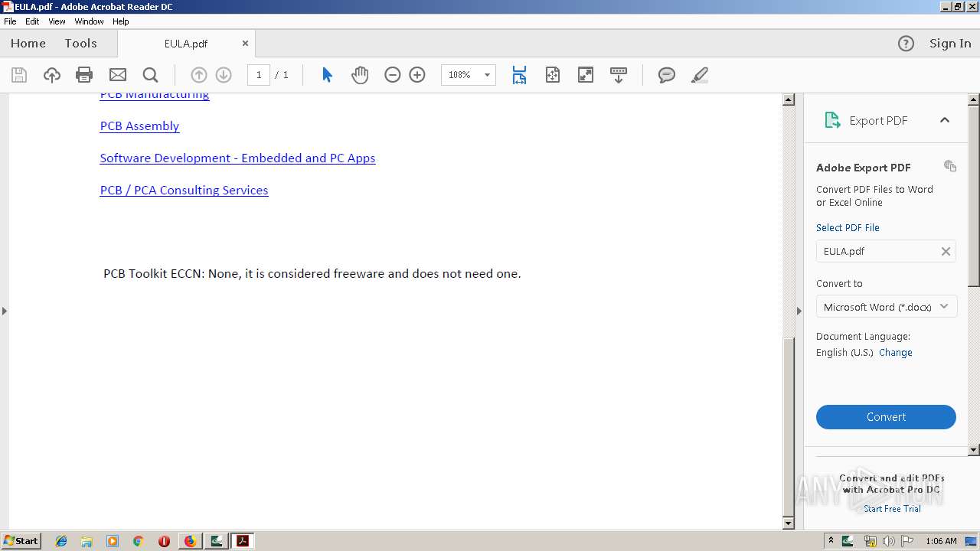Collapse the right tools pane arrow

799,311
